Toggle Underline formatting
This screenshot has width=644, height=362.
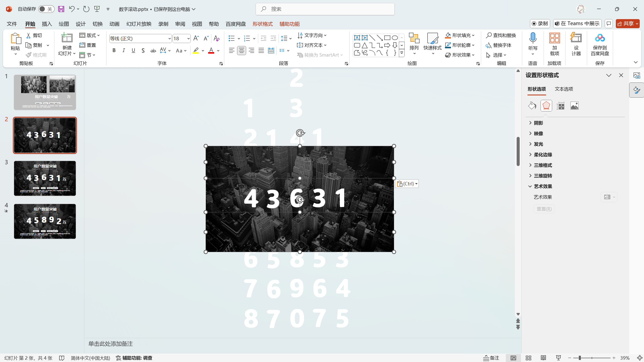[133, 51]
